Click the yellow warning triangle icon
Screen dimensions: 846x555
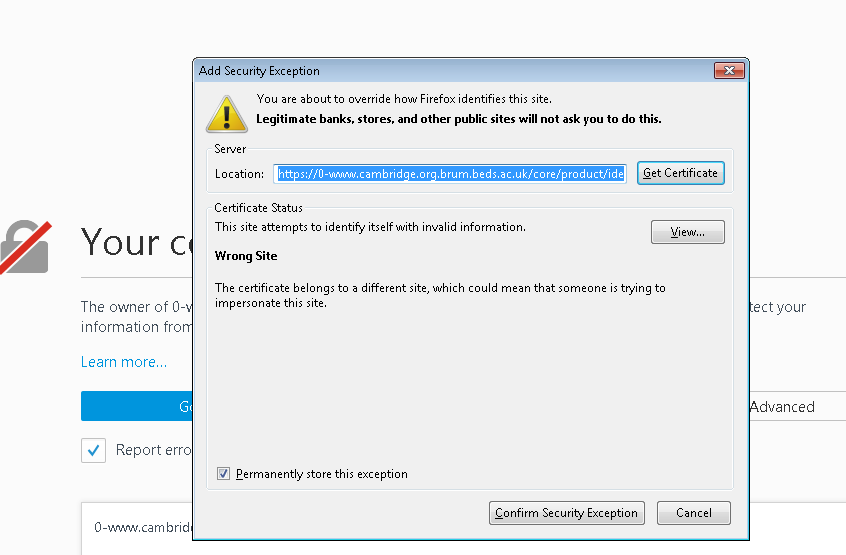pos(227,113)
